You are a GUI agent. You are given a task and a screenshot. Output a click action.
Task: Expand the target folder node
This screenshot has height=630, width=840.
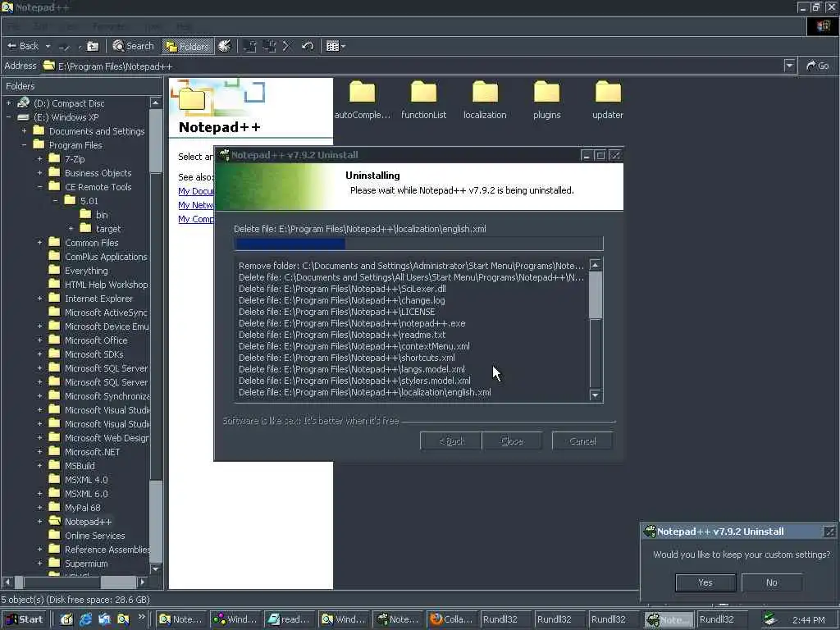coord(71,228)
